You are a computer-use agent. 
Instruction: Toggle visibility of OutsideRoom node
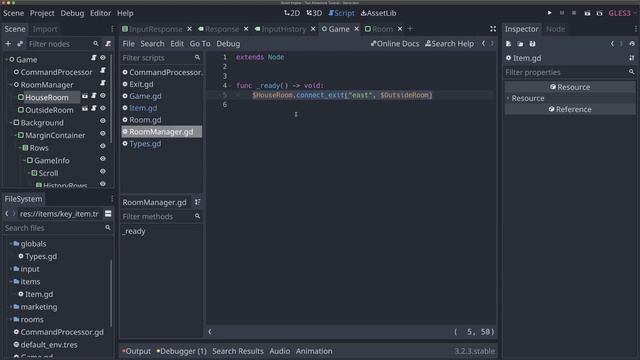[x=103, y=109]
